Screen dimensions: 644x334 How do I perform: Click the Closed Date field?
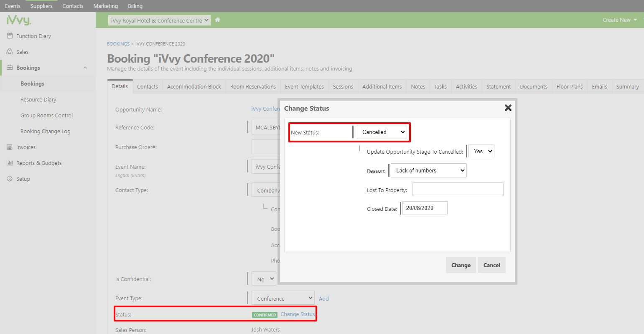(x=425, y=208)
